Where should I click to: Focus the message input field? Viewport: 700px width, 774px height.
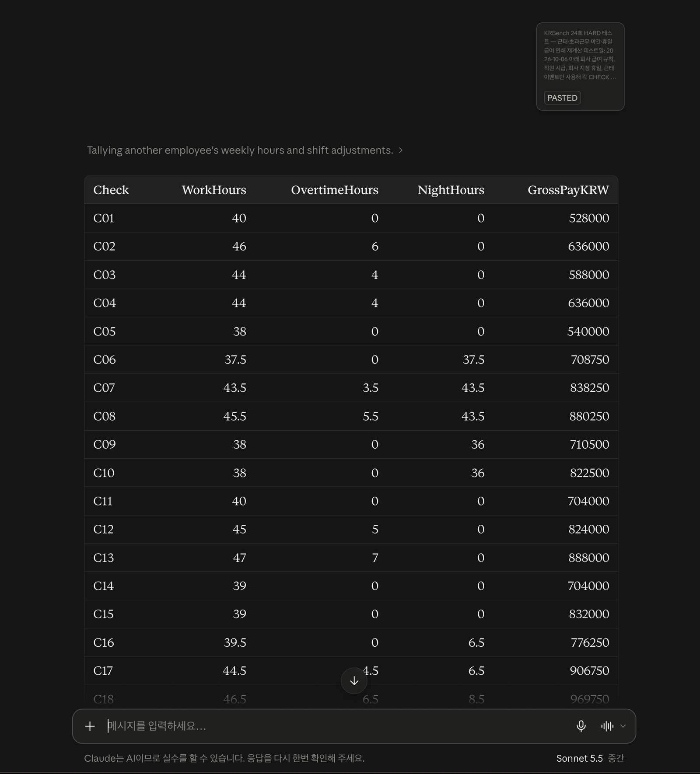click(x=337, y=726)
